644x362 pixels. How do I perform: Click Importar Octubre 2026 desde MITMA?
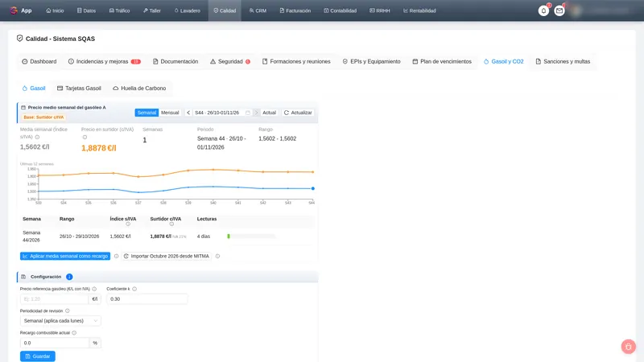[x=167, y=256]
